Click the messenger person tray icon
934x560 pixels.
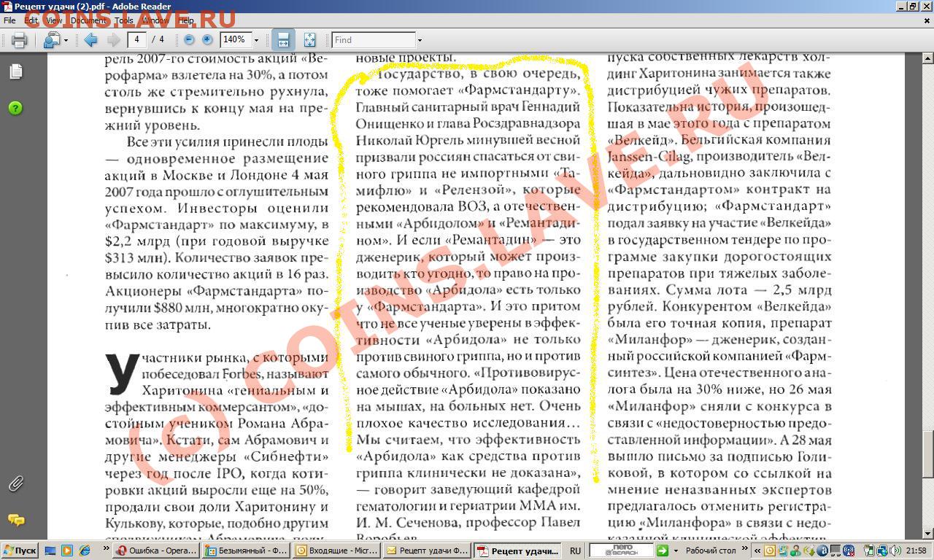point(795,551)
